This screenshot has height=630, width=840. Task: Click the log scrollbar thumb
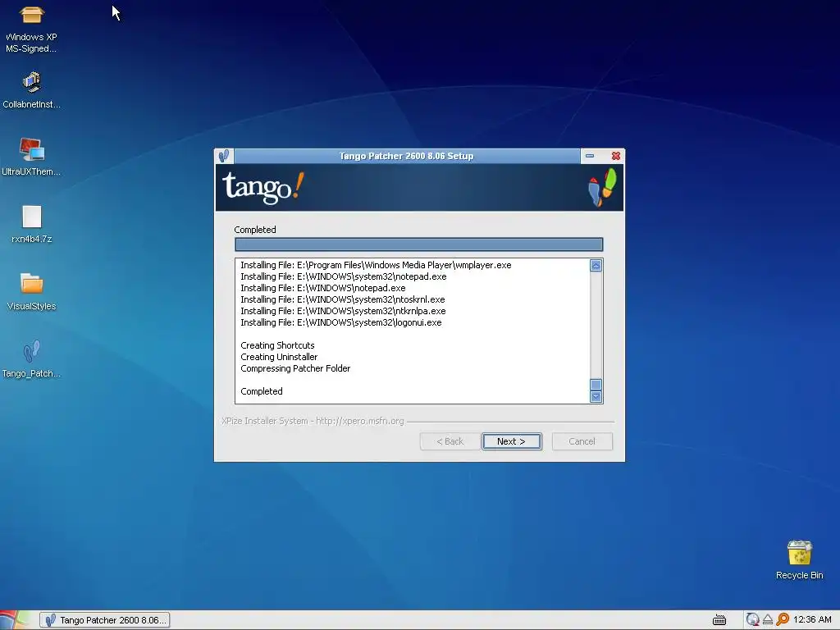[596, 385]
